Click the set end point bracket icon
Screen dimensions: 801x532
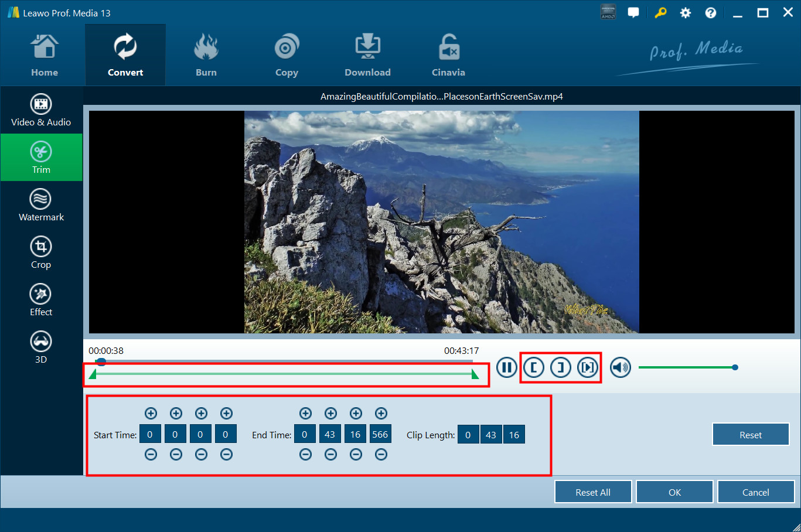[x=561, y=367]
